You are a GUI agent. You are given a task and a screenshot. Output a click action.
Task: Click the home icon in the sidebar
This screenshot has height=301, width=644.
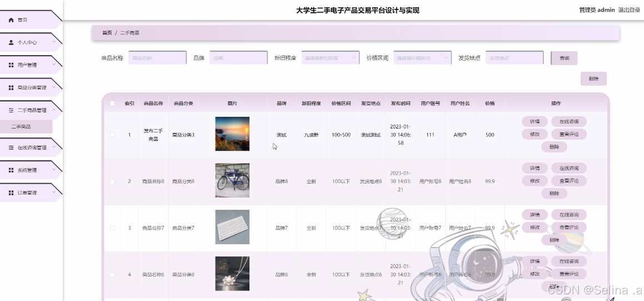[11, 19]
